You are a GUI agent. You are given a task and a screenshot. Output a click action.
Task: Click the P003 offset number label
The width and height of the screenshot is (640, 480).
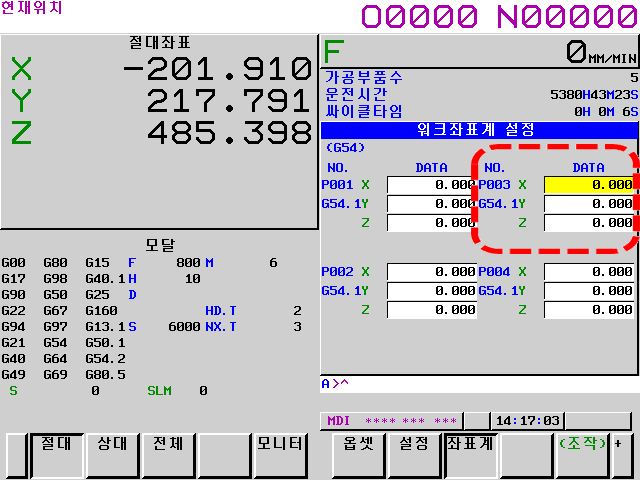494,185
